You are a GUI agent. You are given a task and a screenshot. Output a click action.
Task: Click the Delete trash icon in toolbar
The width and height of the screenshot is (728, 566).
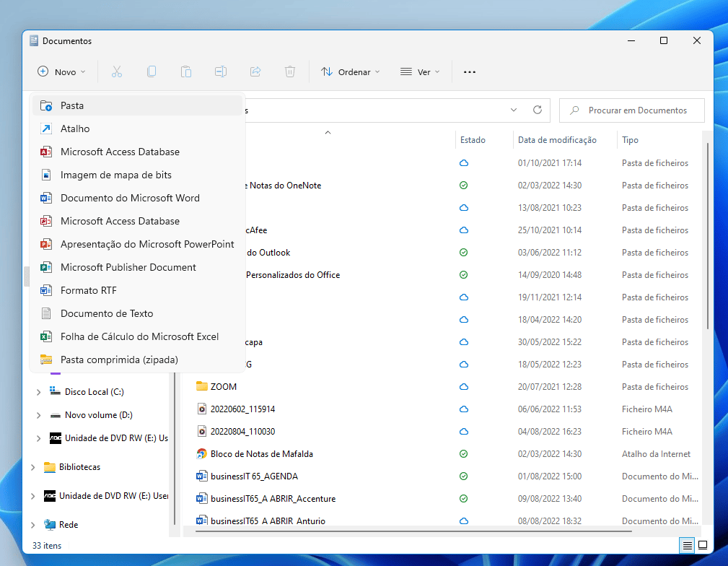click(x=290, y=71)
